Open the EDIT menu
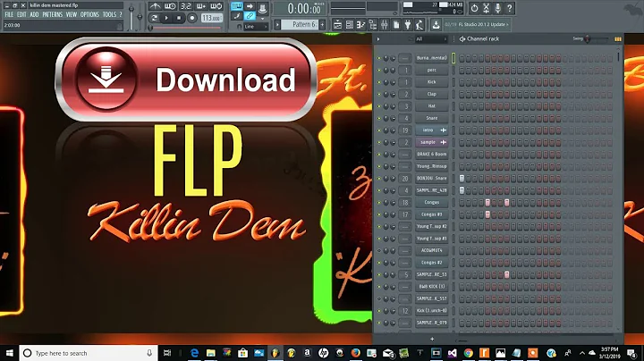Screen dimensions: 644x361 (21, 14)
